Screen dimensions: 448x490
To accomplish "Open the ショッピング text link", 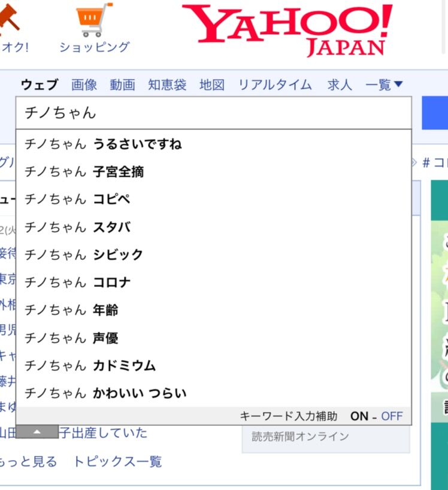I will (95, 47).
